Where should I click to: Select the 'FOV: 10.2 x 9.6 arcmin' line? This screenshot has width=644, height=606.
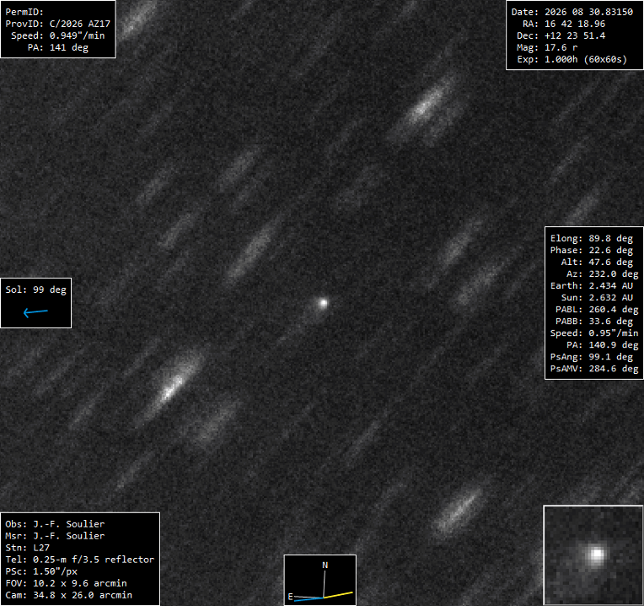coord(66,583)
